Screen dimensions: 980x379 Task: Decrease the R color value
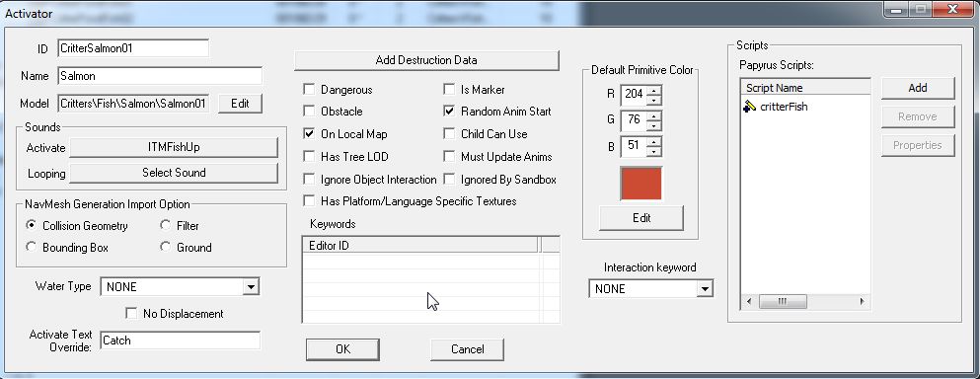[x=653, y=100]
